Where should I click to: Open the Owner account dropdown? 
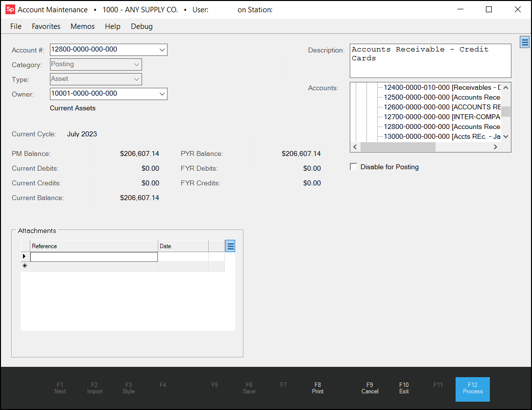162,94
